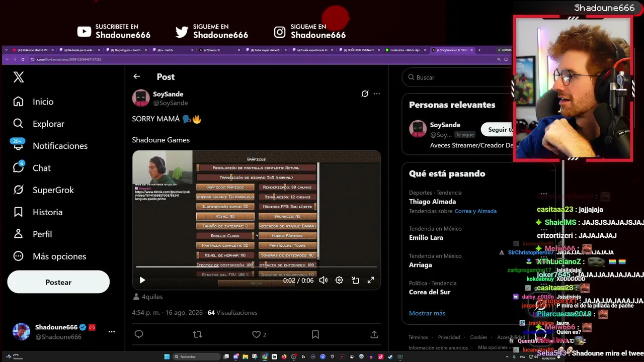Share the post with the upload icon
Viewport: 644px width, 362px height.
pos(374,334)
